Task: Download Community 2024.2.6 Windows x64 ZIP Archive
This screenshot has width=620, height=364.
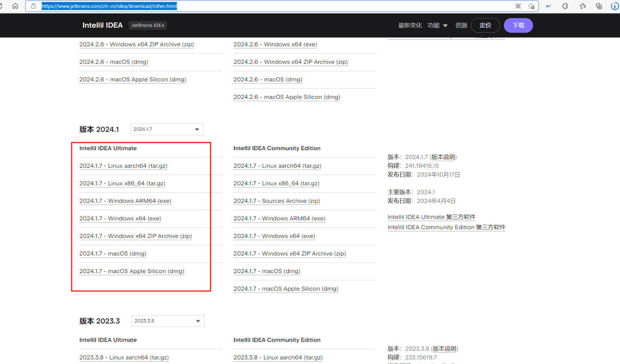Action: (291, 62)
